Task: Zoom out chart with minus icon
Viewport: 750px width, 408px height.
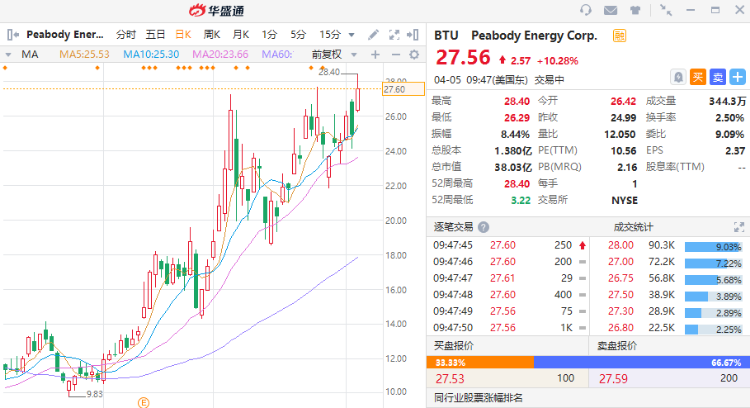Action: (x=396, y=55)
